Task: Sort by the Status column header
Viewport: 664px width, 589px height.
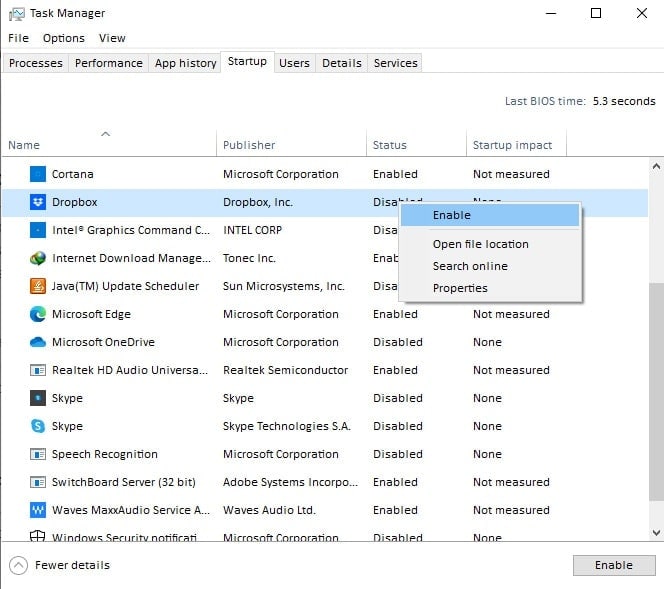Action: (x=416, y=145)
